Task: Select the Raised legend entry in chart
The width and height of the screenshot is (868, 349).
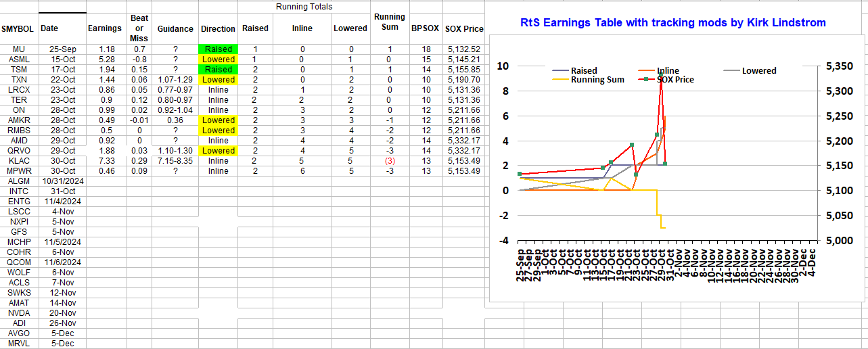Action: [x=583, y=70]
